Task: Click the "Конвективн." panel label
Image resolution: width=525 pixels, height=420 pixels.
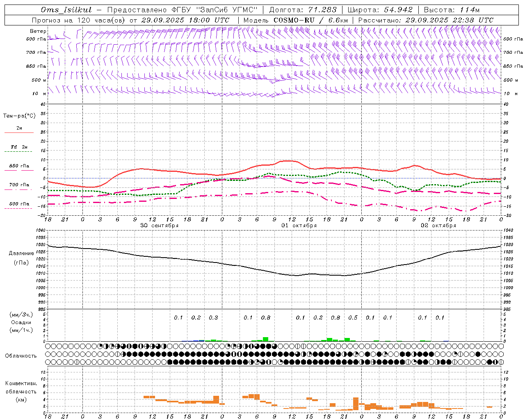Action: [21, 384]
